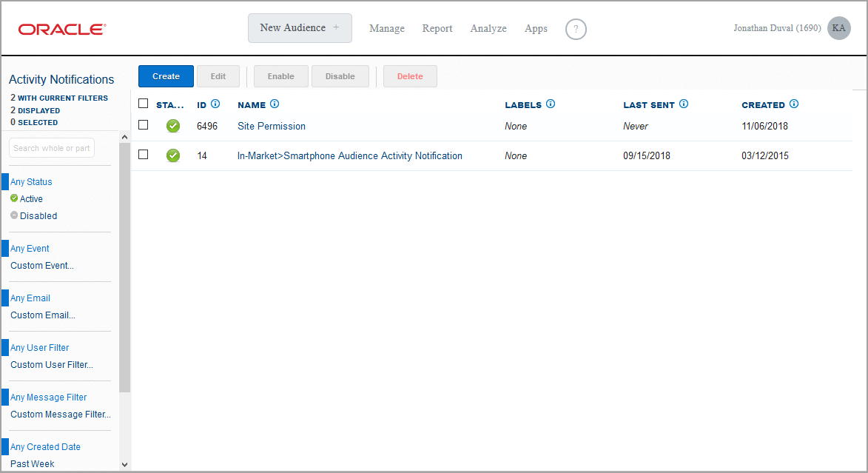Open Custom User Filter... option

(52, 364)
